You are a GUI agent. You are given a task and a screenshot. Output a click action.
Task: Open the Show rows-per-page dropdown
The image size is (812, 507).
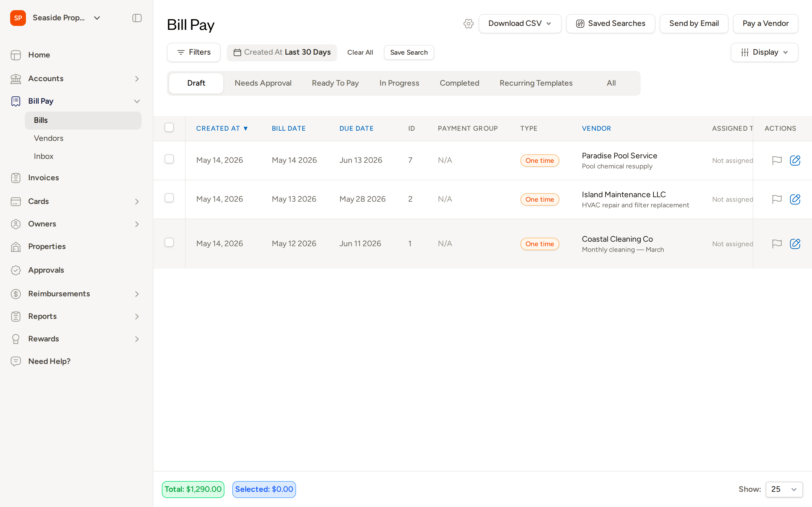pos(784,489)
